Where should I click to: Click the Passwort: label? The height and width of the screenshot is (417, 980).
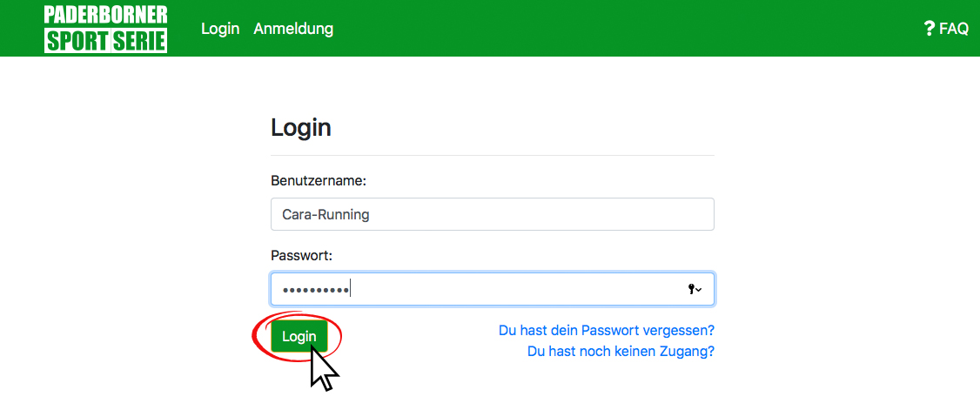pyautogui.click(x=301, y=256)
